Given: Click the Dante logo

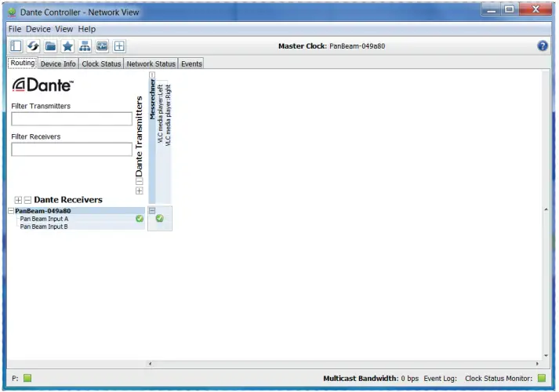Looking at the screenshot, I should pos(43,85).
